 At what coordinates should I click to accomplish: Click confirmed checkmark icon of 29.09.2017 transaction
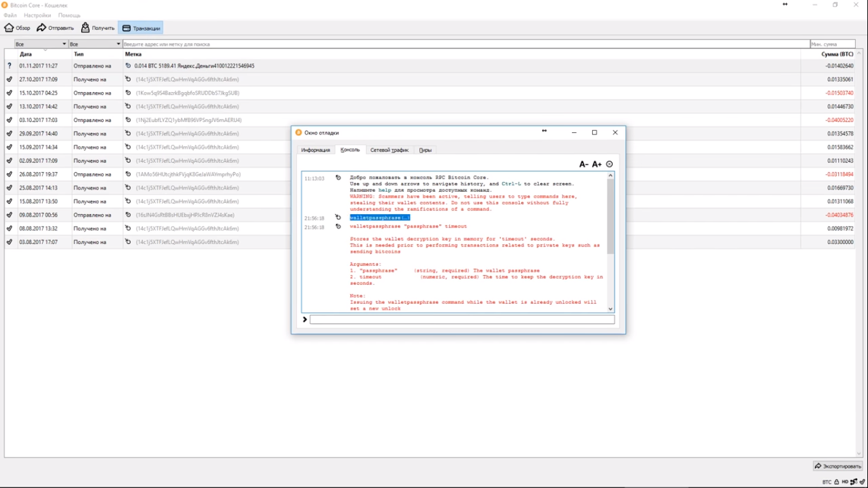pos(10,133)
